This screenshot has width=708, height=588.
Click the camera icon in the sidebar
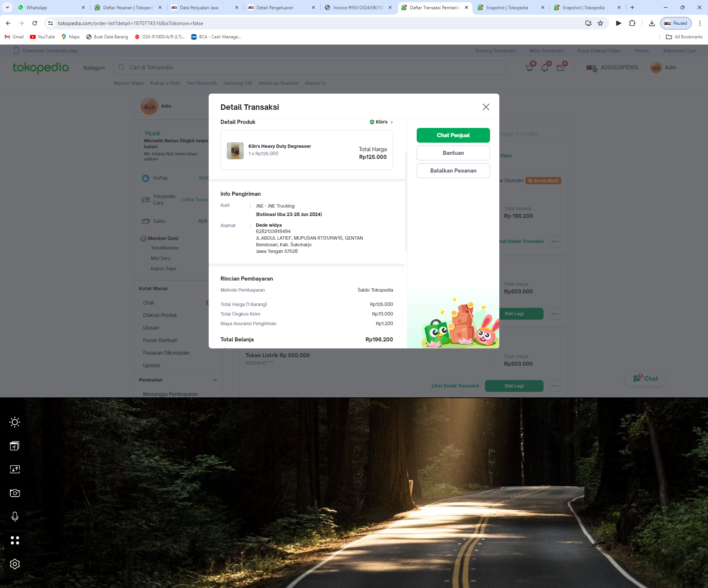pyautogui.click(x=15, y=493)
